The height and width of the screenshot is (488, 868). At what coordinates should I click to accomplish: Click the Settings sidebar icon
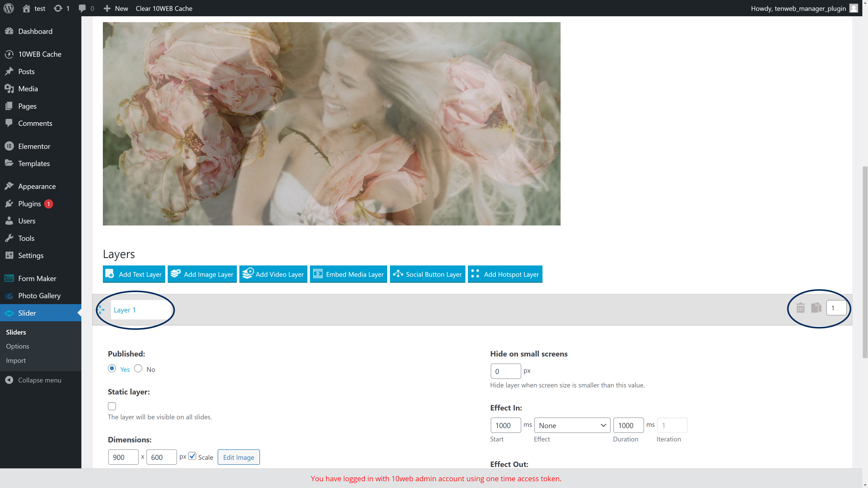click(x=9, y=255)
